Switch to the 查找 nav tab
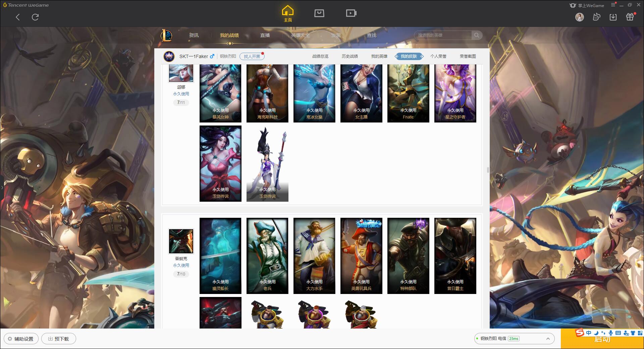644x349 pixels. tap(372, 35)
